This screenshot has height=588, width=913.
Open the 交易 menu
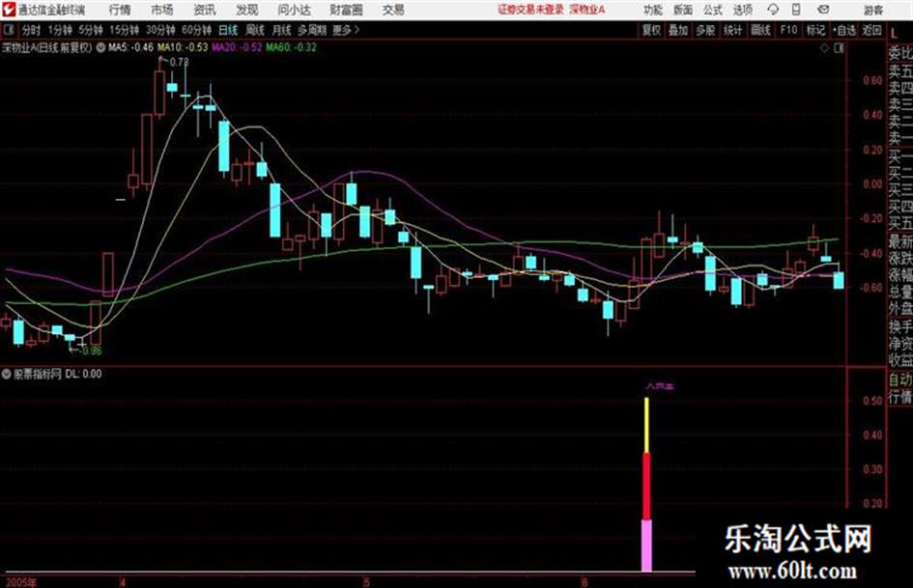[x=393, y=10]
